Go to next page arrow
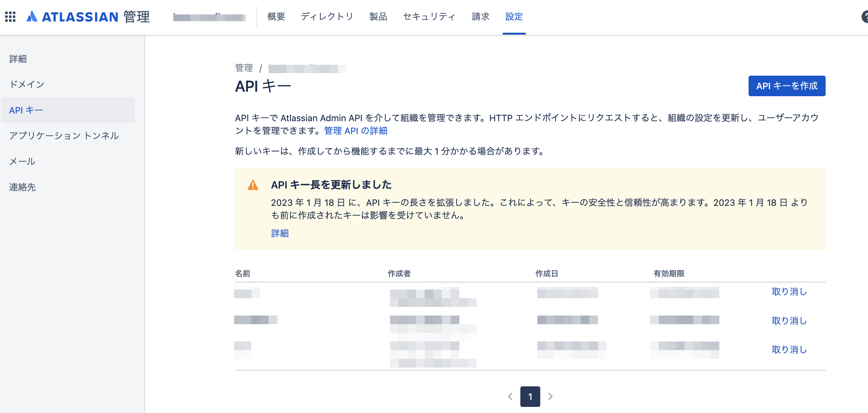 [550, 397]
